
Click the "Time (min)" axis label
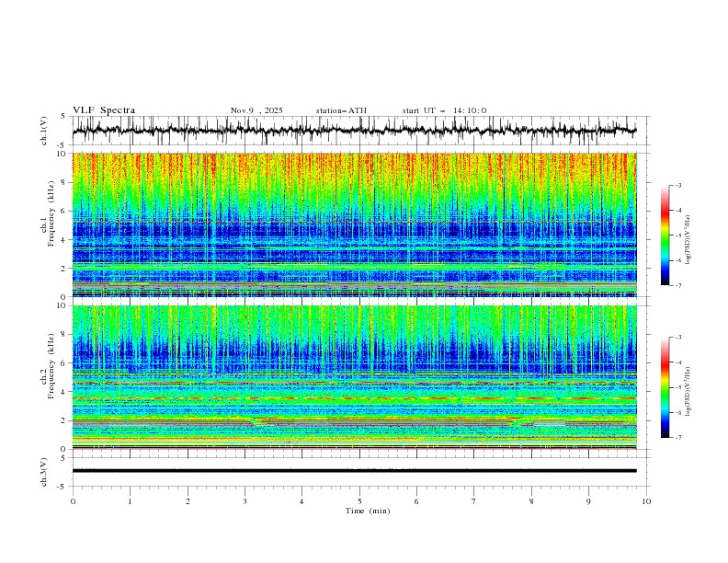[x=368, y=511]
